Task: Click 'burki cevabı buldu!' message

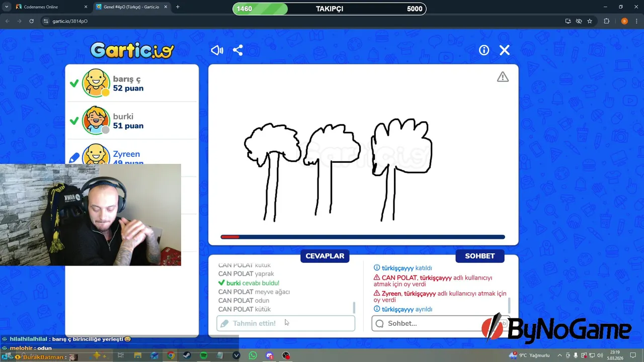Action: pyautogui.click(x=249, y=283)
